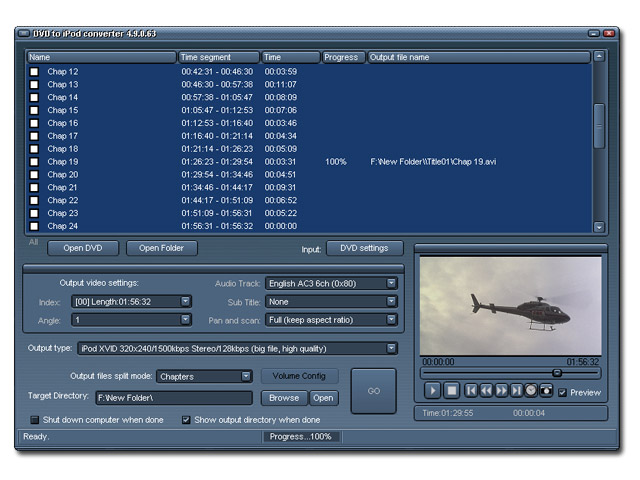The width and height of the screenshot is (640, 480).
Task: Click the Chap 23 row name
Action: pos(62,213)
